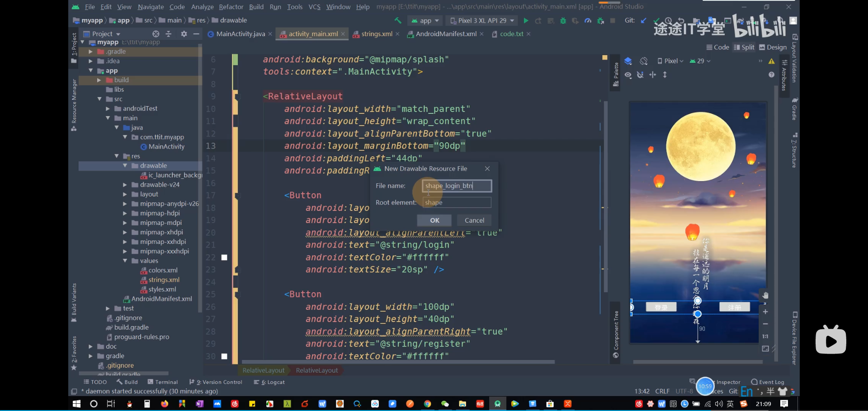868x411 pixels.
Task: Run the app with the green play icon
Action: (526, 21)
